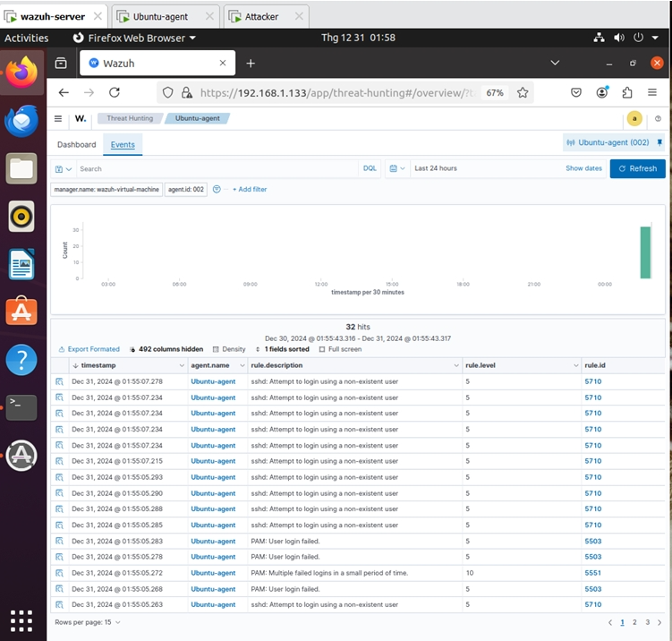Go to results page 2
Viewport: 672px width, 641px height.
click(634, 622)
